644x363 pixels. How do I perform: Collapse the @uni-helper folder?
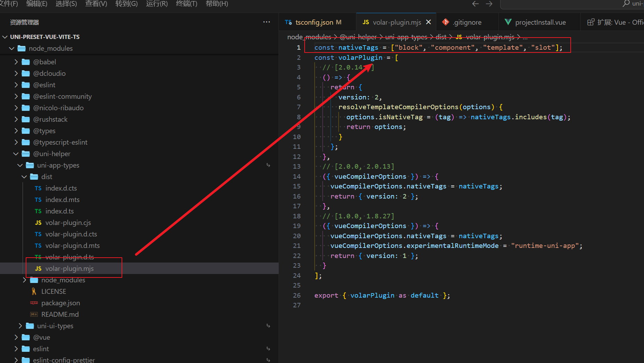click(16, 154)
